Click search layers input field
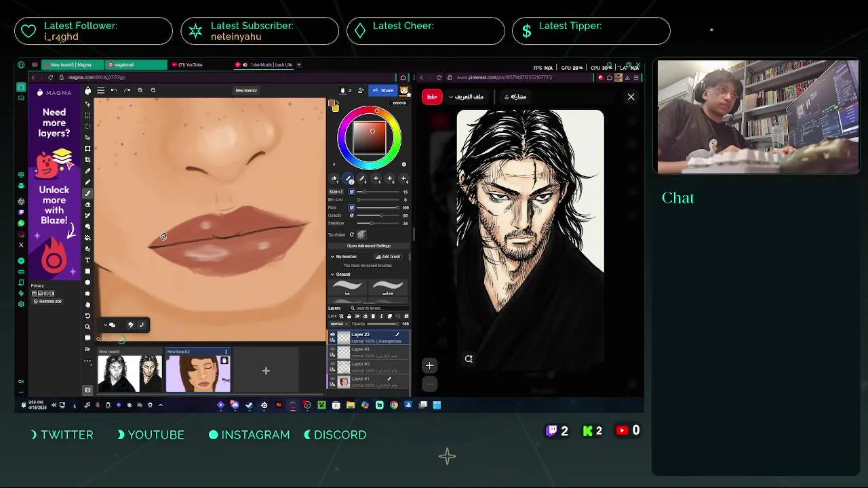The height and width of the screenshot is (488, 868). coord(379,308)
